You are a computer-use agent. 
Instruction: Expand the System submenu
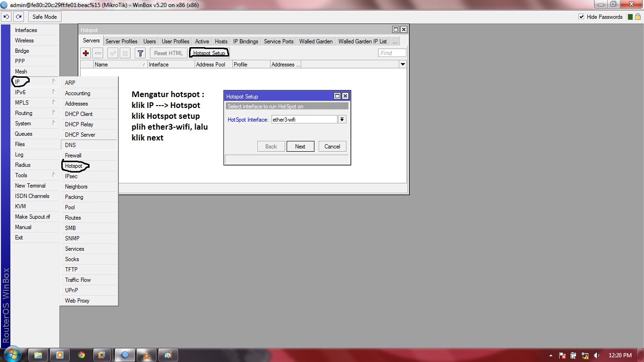tap(35, 123)
